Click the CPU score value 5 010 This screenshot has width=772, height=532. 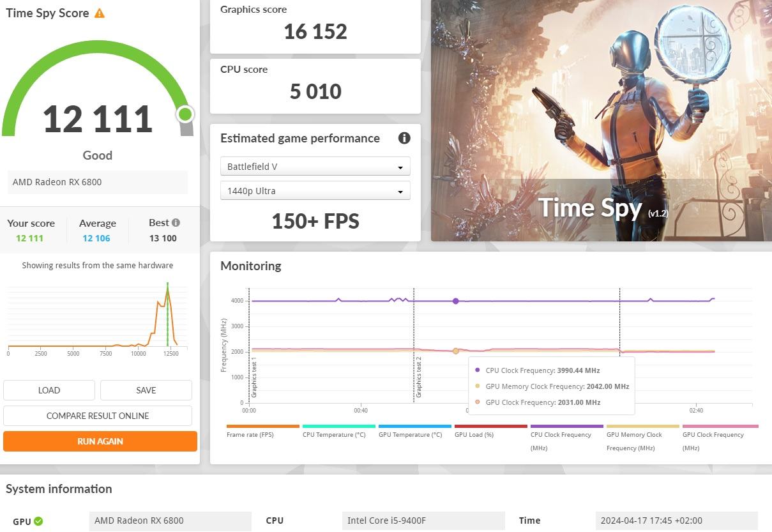pos(315,91)
